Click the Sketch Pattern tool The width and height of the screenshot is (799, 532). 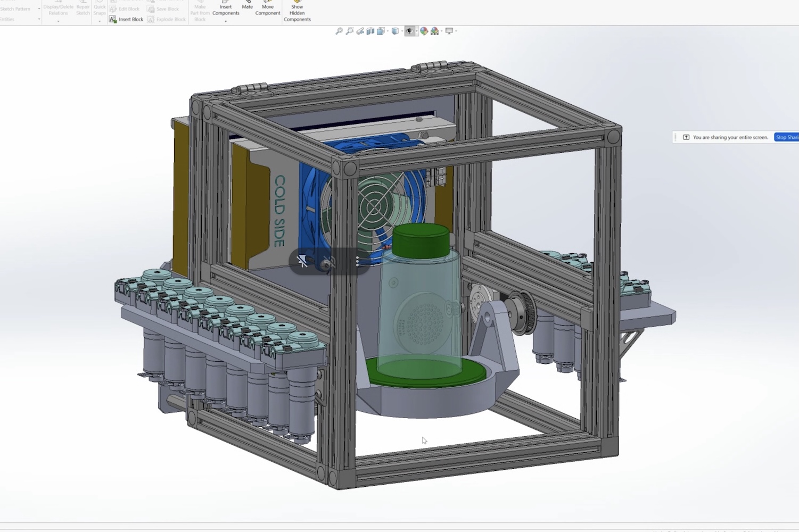pos(15,9)
